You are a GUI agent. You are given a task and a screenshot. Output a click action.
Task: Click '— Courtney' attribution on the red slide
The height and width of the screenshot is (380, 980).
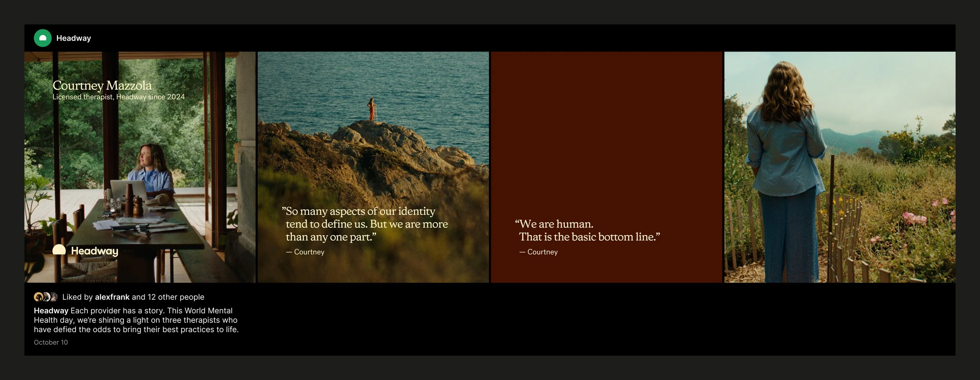(539, 252)
